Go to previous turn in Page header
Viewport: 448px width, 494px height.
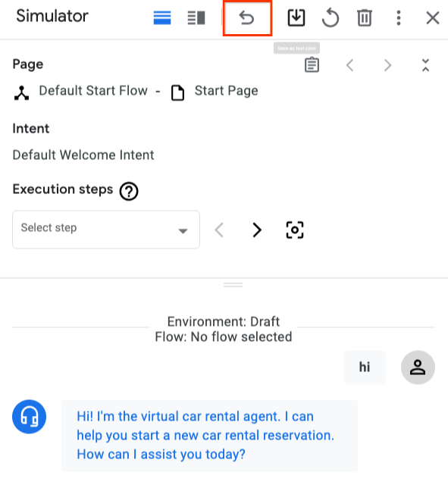(349, 65)
